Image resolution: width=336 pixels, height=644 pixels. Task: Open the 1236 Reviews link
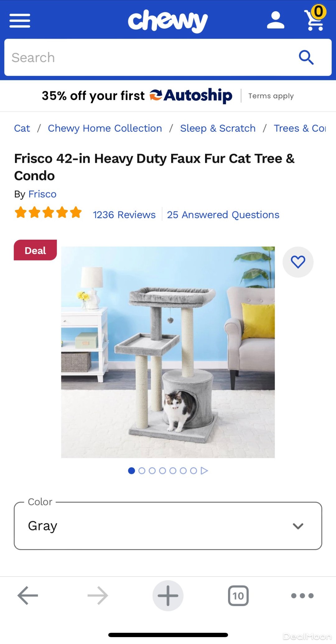pos(124,215)
